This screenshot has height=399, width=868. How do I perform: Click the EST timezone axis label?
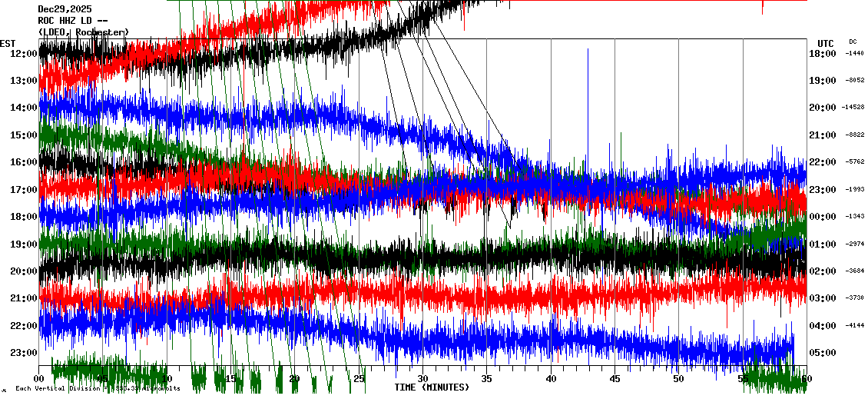point(8,43)
